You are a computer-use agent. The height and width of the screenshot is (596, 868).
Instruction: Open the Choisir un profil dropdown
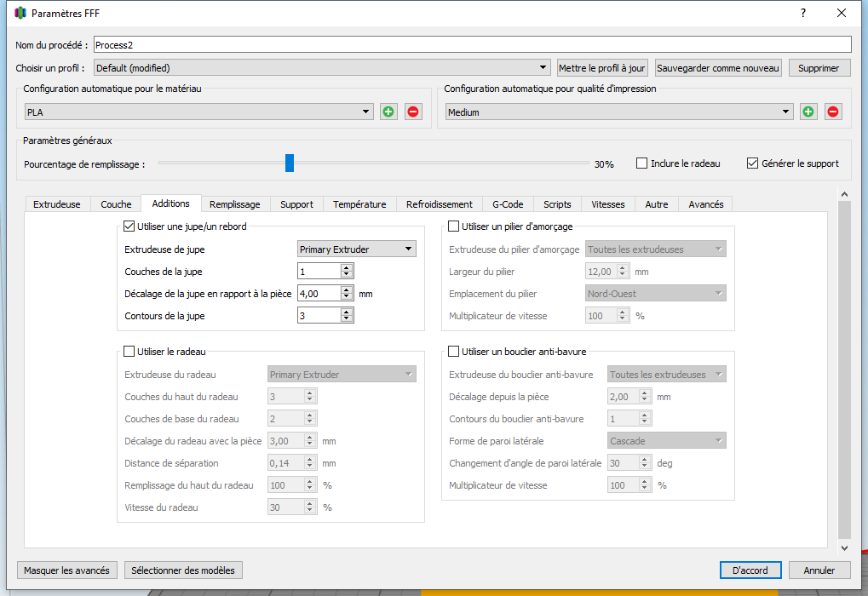(x=322, y=68)
